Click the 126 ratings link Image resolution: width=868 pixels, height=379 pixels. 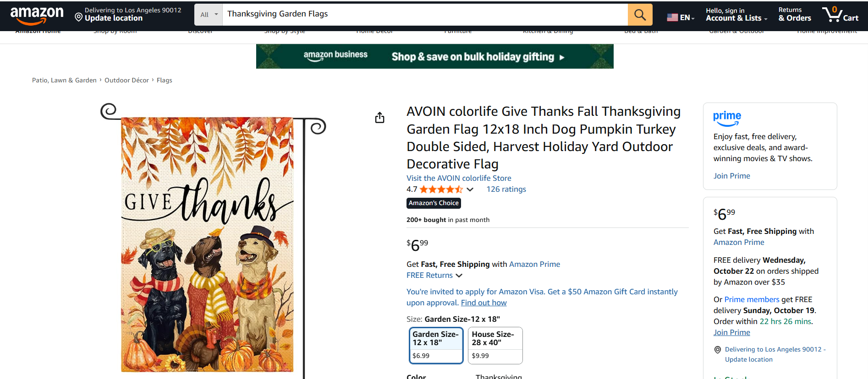point(506,189)
